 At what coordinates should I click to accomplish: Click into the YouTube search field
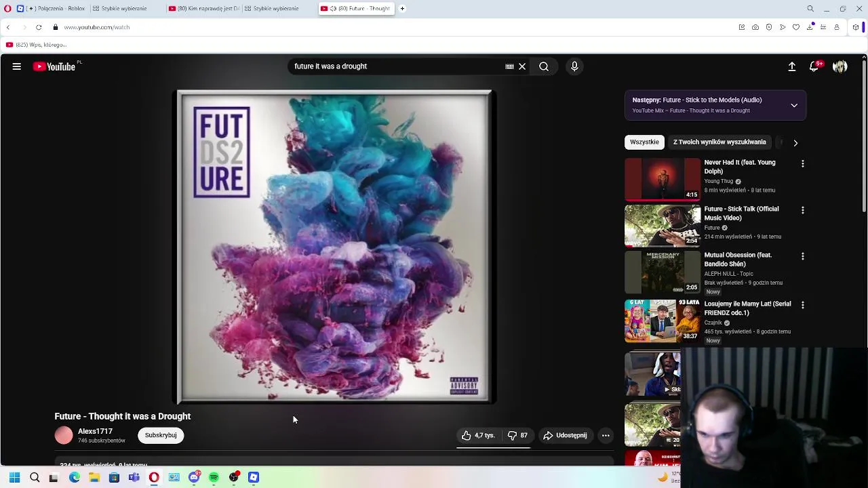397,66
